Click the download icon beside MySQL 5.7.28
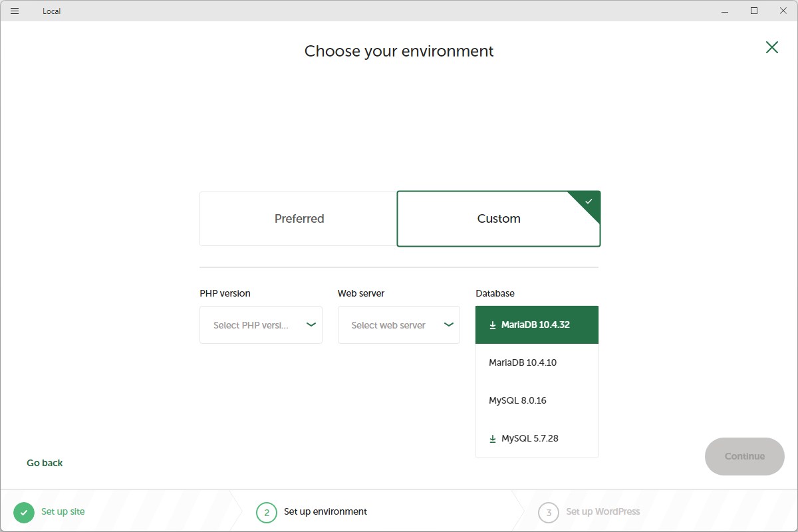Screen dimensions: 798x532 tap(493, 439)
